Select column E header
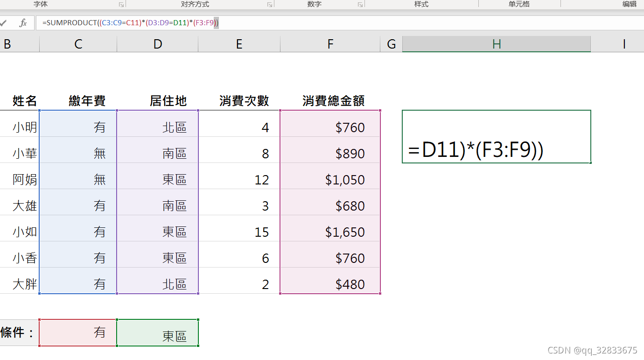The width and height of the screenshot is (644, 360). click(x=239, y=44)
